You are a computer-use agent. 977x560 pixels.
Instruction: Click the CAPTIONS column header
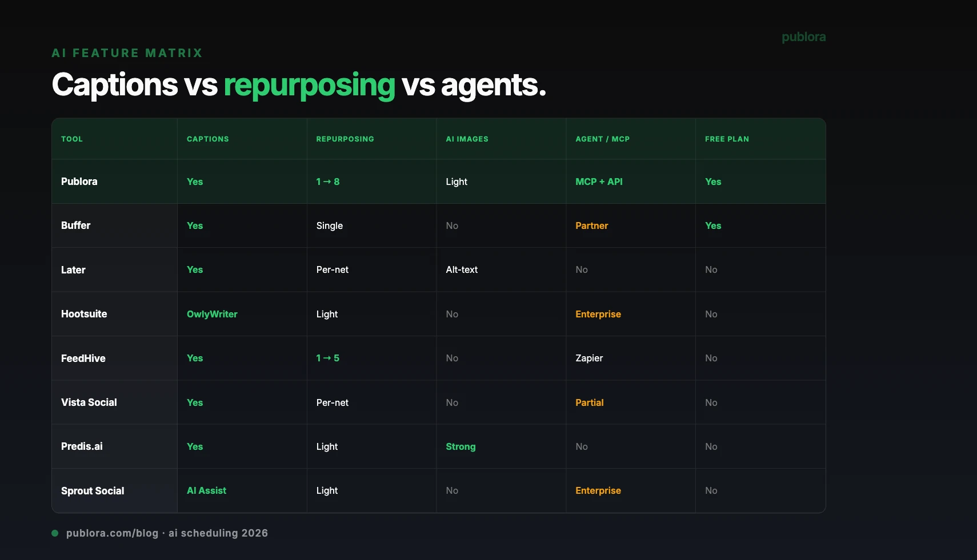(x=208, y=139)
